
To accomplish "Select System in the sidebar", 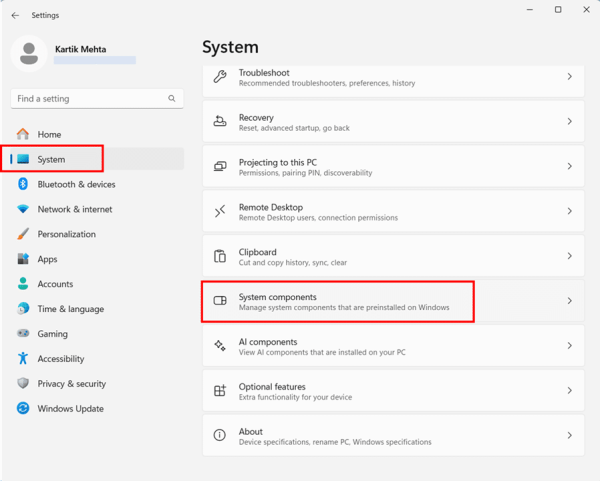I will [97, 159].
